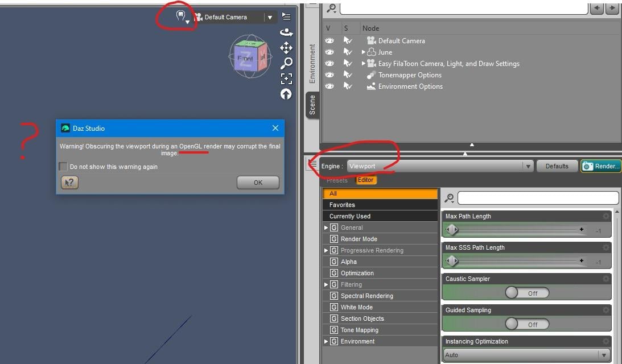Open the Caustic Sampler gear options
Screen dimensions: 622x364
coord(605,279)
